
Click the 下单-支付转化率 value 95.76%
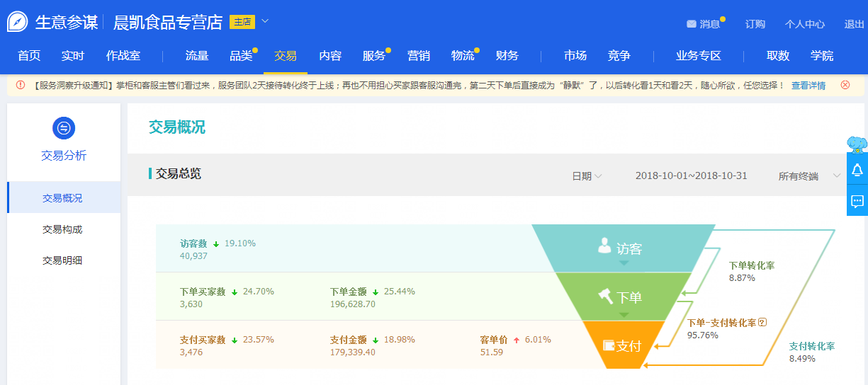(703, 335)
